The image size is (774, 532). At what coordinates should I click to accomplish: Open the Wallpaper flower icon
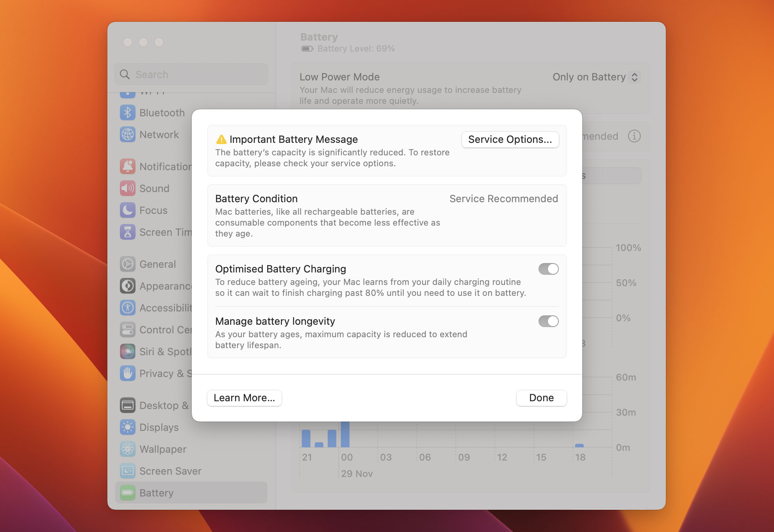(x=128, y=449)
